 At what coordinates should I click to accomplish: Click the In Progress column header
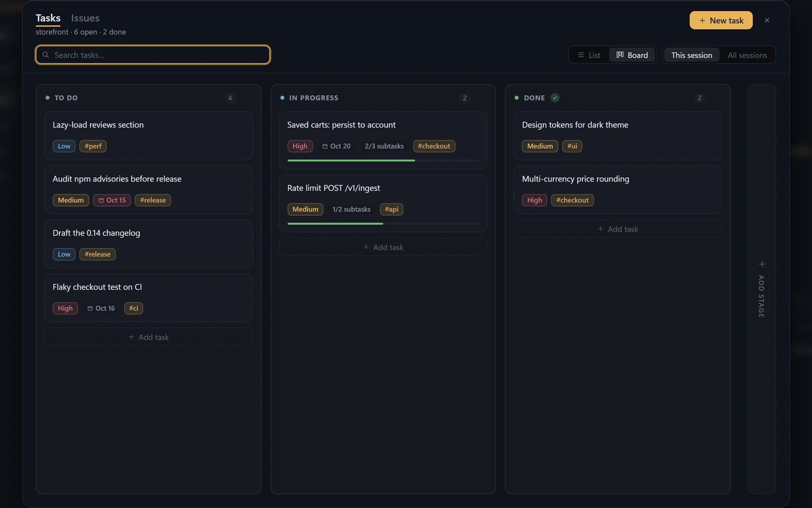pyautogui.click(x=314, y=98)
